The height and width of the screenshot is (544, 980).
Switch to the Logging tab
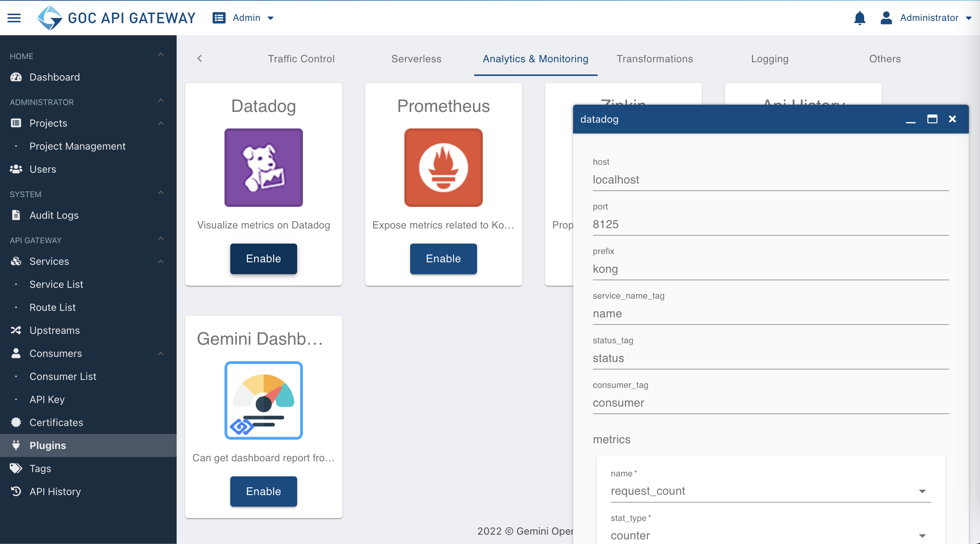(769, 59)
